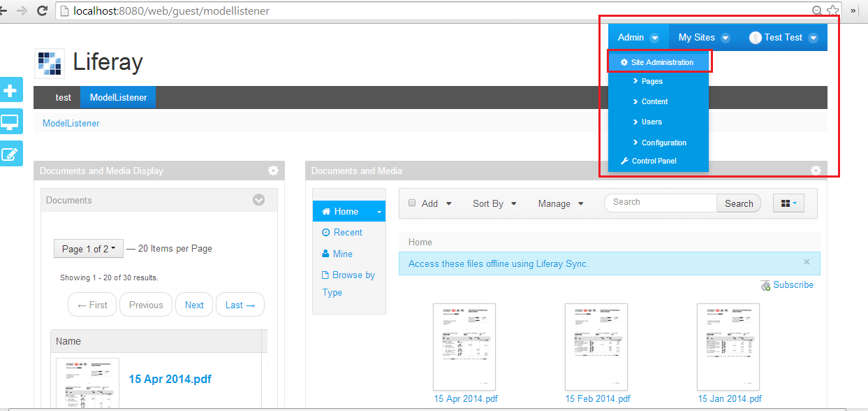Choose Content in Admin menu
The image size is (868, 411).
point(654,101)
